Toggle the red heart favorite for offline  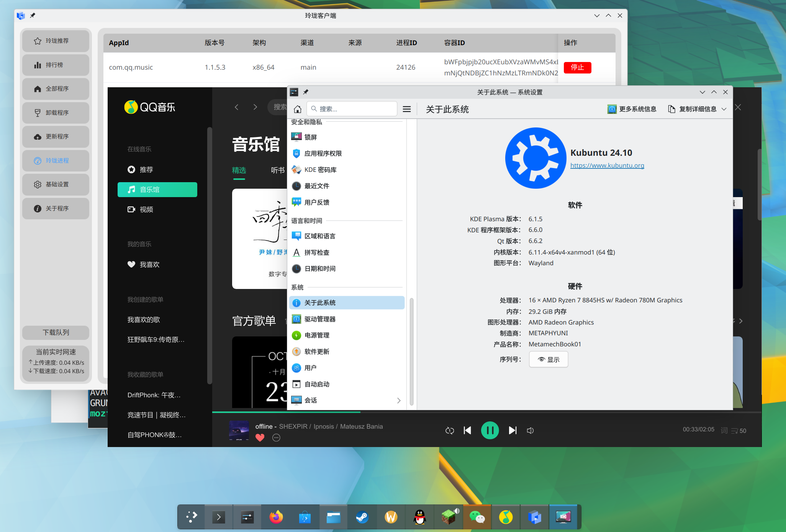[x=260, y=437]
